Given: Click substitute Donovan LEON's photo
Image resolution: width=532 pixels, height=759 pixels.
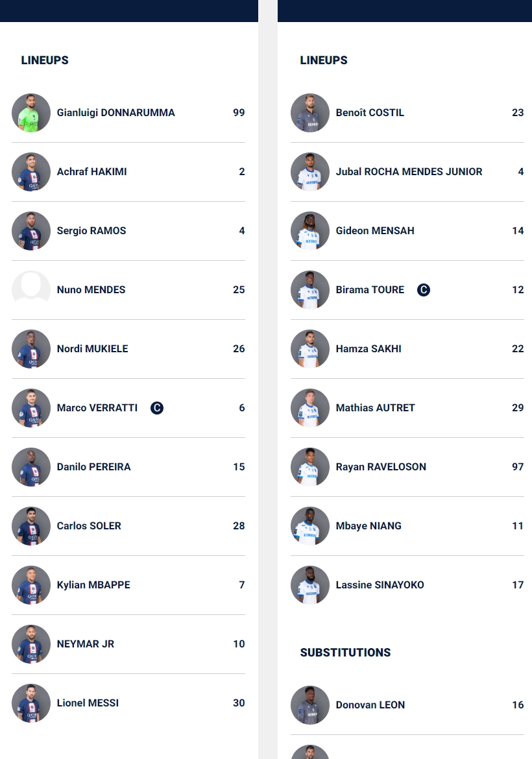Looking at the screenshot, I should pyautogui.click(x=310, y=705).
